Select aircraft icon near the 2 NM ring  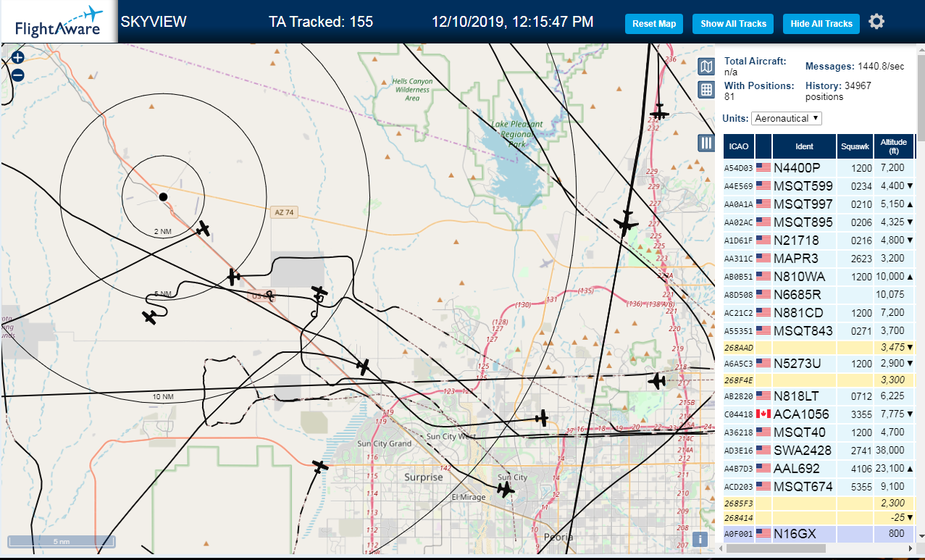(x=204, y=229)
